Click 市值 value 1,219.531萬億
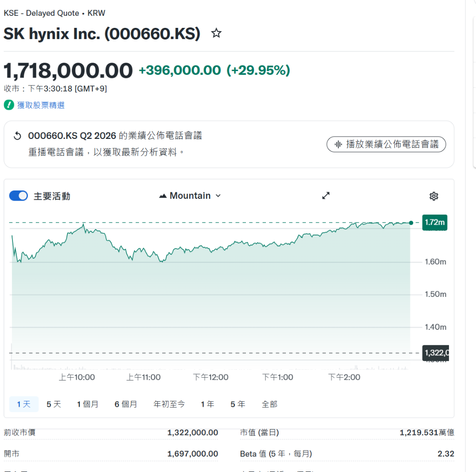This screenshot has width=476, height=472. [427, 433]
